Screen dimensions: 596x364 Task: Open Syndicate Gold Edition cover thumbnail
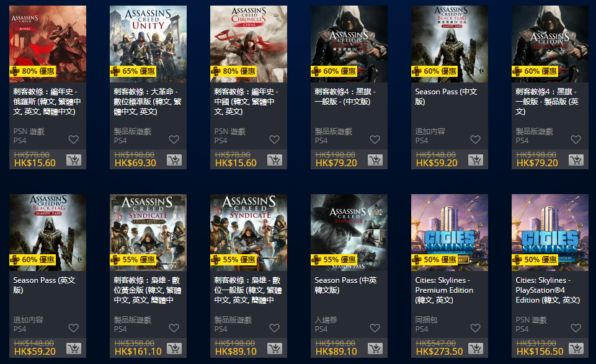pos(148,233)
